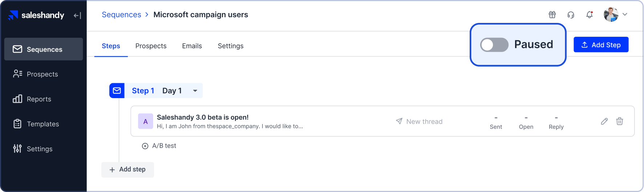Expand the Step 1 Day 1 dropdown arrow
The height and width of the screenshot is (192, 644).
[195, 91]
